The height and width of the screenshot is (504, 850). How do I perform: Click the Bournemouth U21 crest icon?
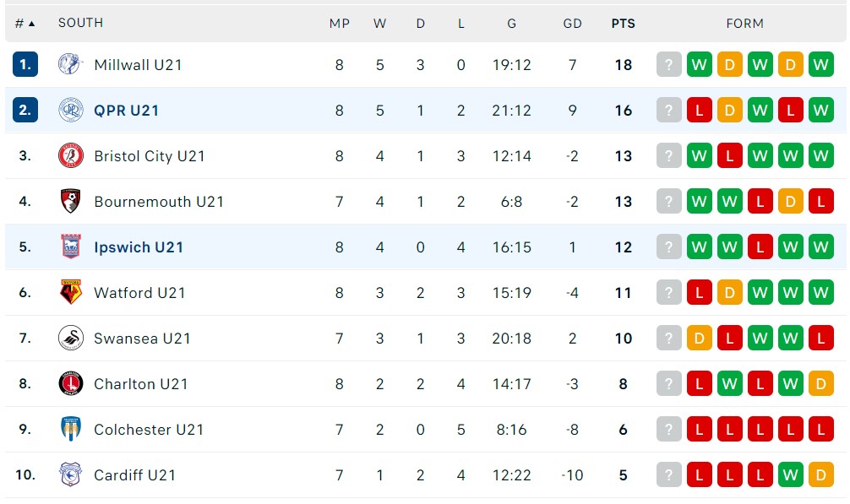click(71, 201)
